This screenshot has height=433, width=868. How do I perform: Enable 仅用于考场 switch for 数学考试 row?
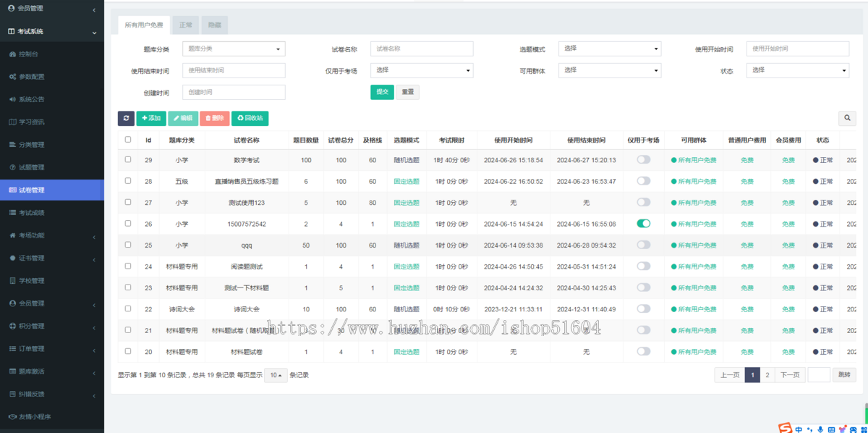click(x=643, y=160)
